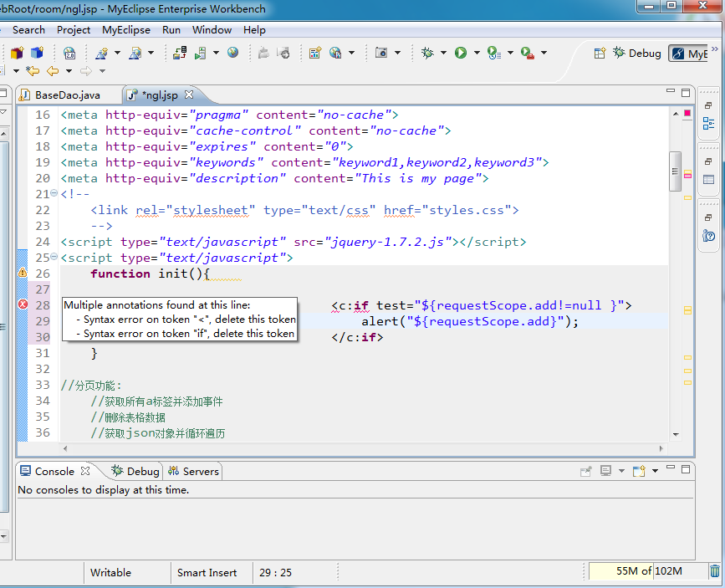Click the Open Console icon
This screenshot has height=588, width=725.
click(639, 472)
